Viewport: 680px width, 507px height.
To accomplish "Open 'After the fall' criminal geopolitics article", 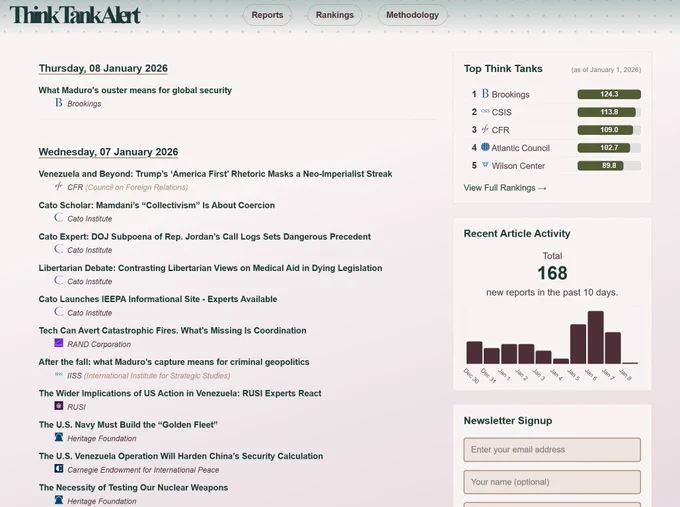I will pos(174,362).
